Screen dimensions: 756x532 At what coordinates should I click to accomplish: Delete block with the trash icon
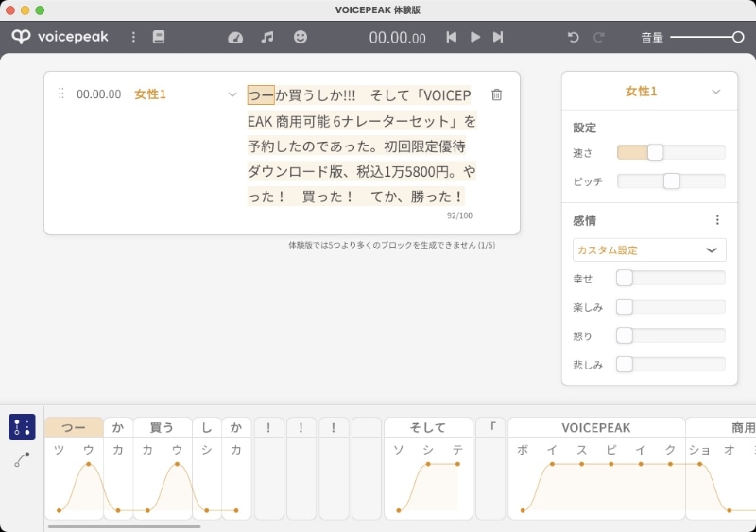coord(497,94)
